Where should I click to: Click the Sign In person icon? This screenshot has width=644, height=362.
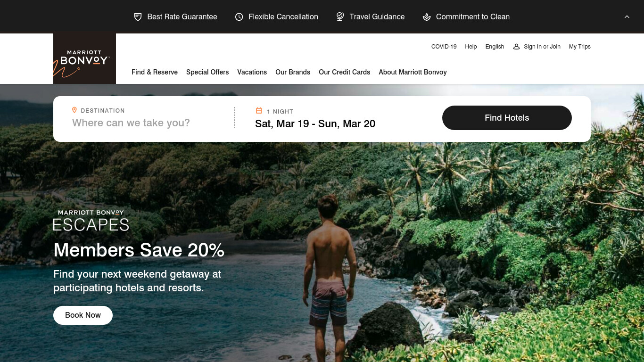(516, 47)
